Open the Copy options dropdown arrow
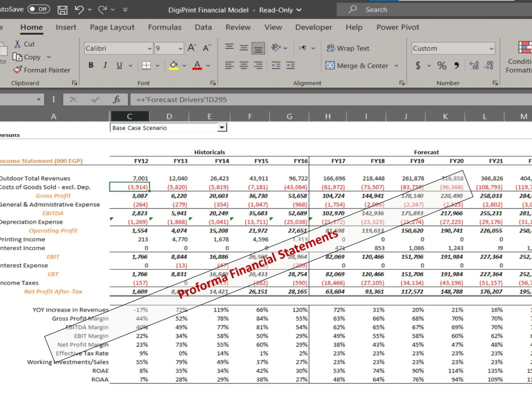 click(49, 57)
